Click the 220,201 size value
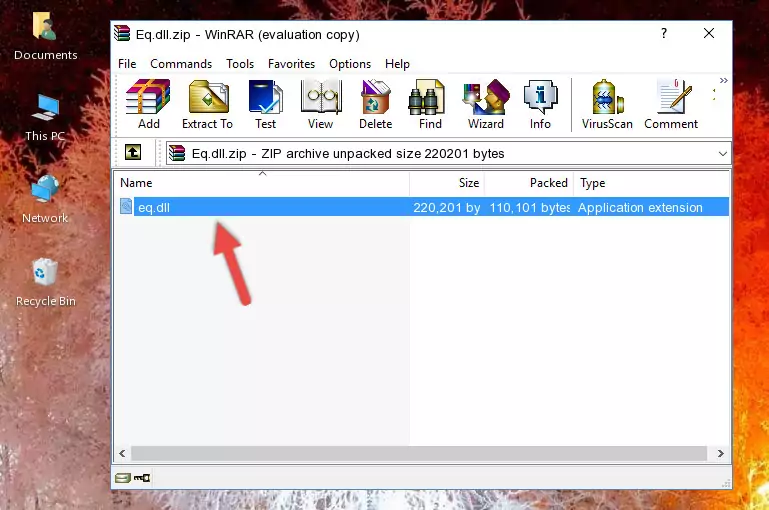This screenshot has width=769, height=510. [x=446, y=207]
